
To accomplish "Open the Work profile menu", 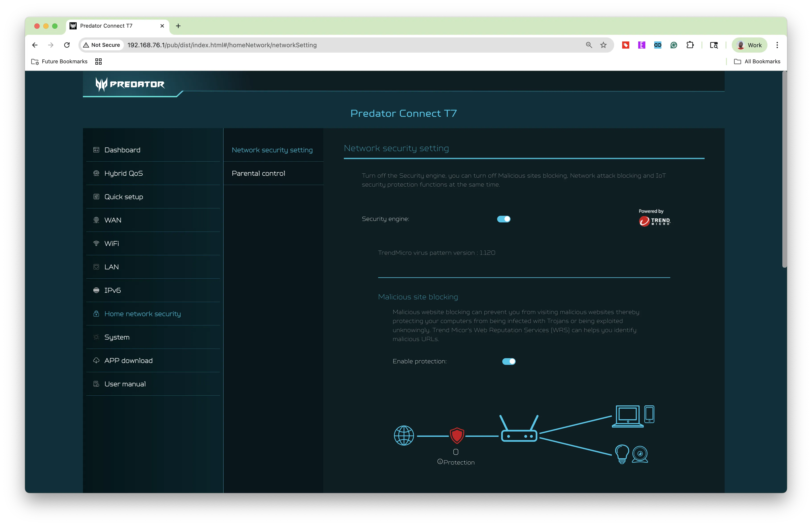I will (749, 45).
